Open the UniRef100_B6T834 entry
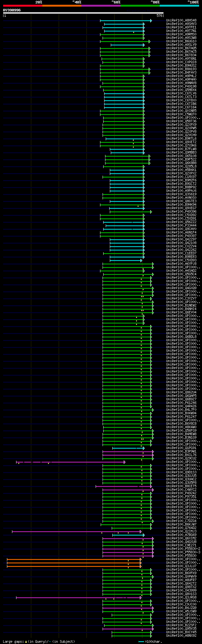 point(181,55)
